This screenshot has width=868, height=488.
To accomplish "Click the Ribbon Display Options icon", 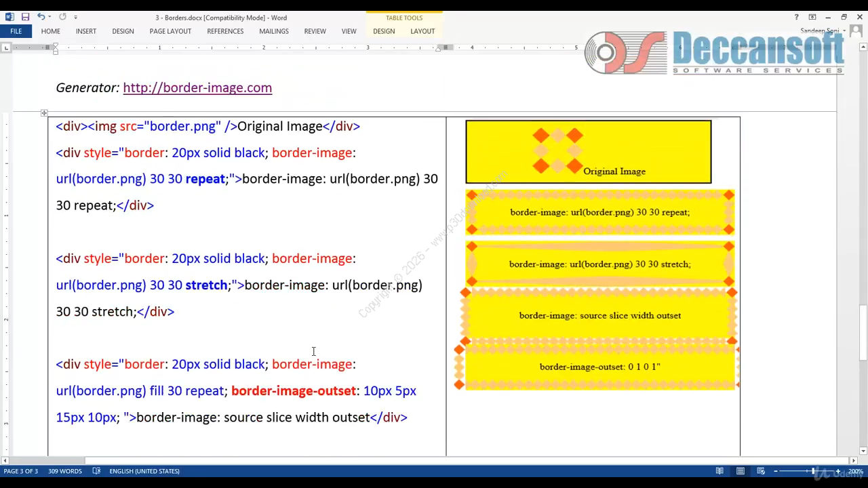I will point(812,17).
